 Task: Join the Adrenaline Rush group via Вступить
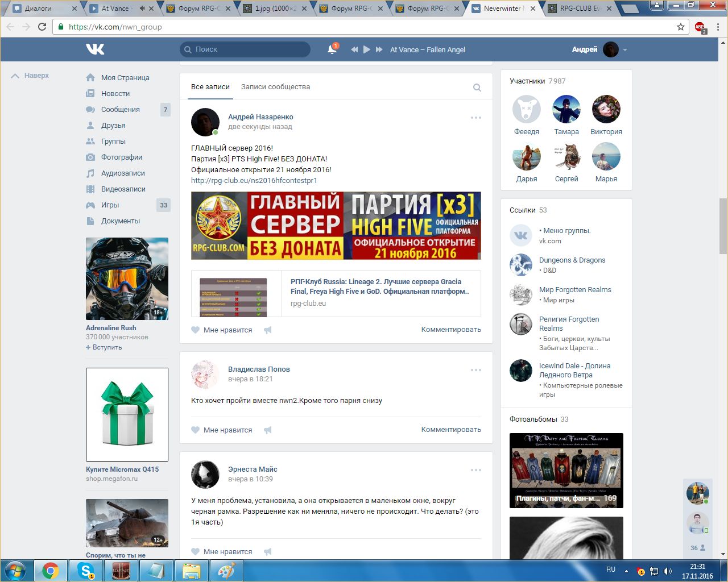104,347
